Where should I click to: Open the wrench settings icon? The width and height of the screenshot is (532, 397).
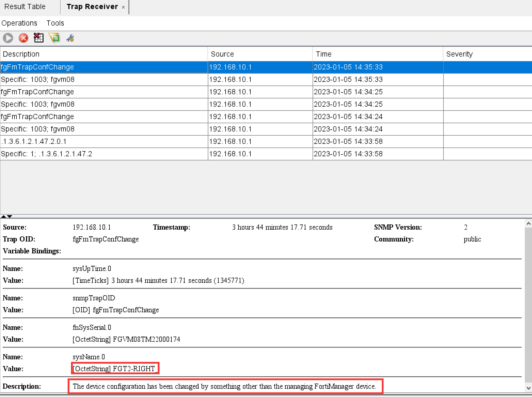(70, 38)
